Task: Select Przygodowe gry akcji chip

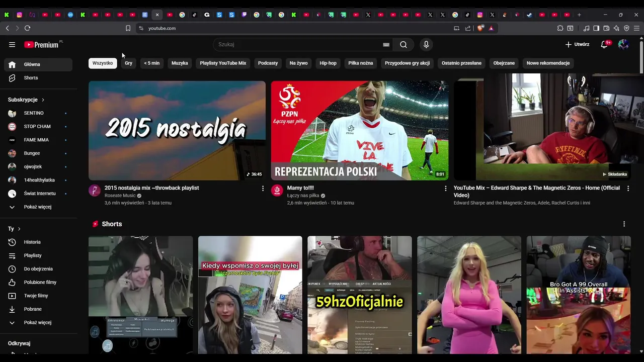Action: click(x=407, y=63)
